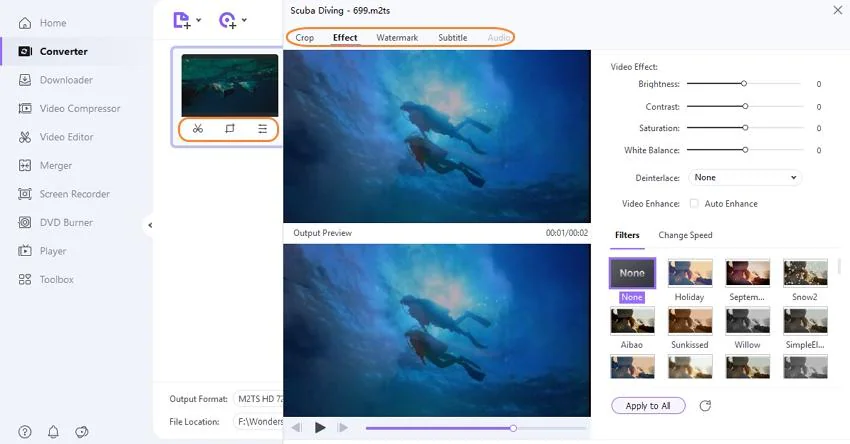Open the Output Format dropdown
Viewport: 850px width, 444px height.
coord(259,399)
